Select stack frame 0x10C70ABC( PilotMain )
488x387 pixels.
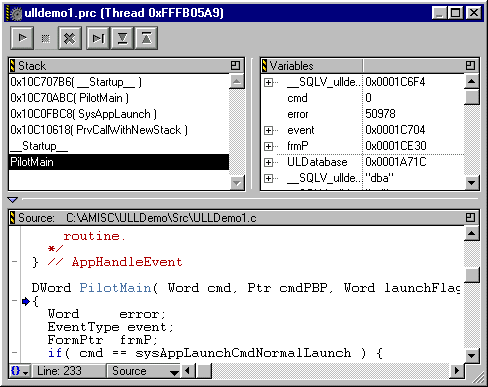point(119,98)
